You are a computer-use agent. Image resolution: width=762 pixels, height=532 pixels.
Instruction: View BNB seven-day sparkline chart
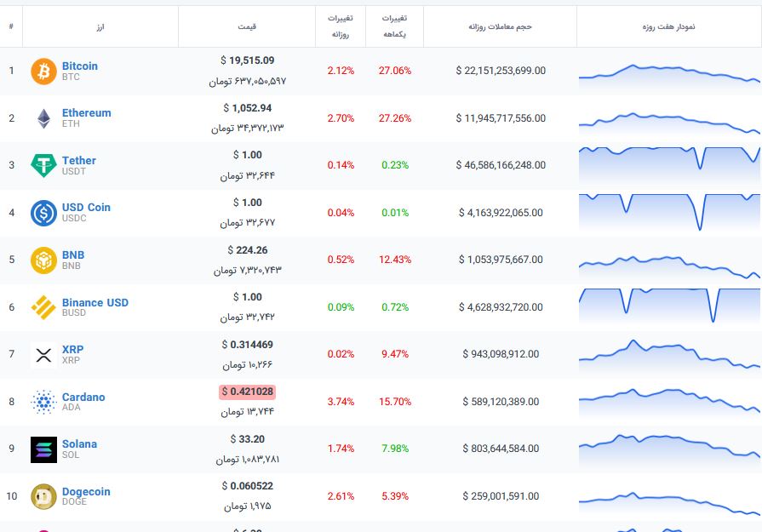(x=669, y=269)
